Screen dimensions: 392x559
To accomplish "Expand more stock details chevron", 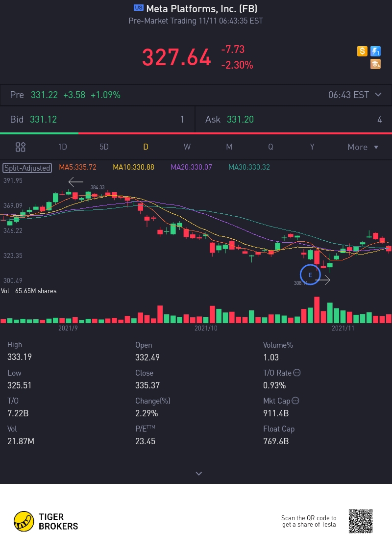I will 199,474.
